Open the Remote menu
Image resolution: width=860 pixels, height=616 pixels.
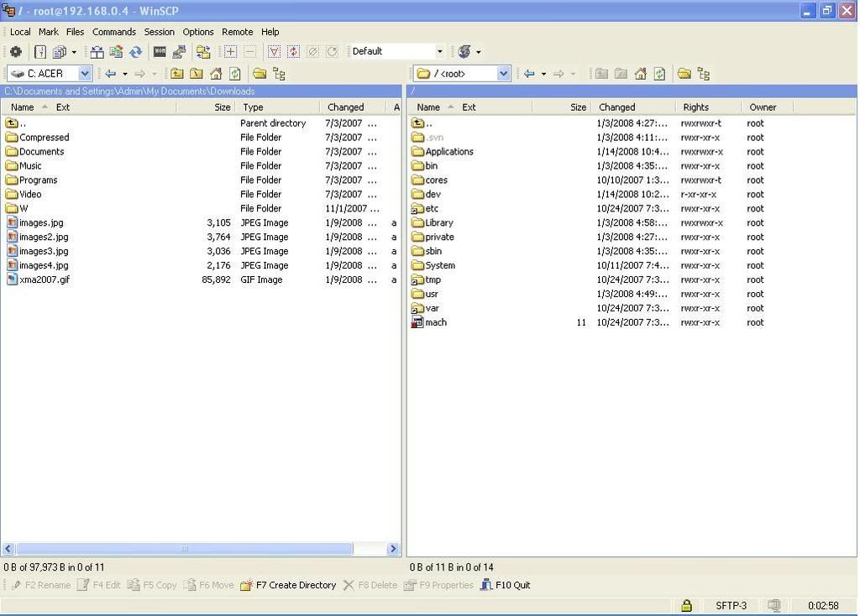pos(238,32)
